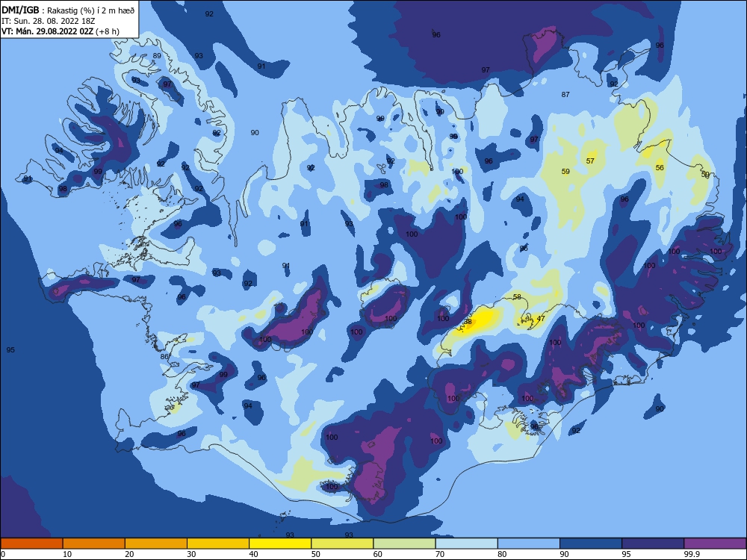Screen dimensions: 747x560
Task: Select the dark blue 90–95 legend swatch
Action: point(591,544)
